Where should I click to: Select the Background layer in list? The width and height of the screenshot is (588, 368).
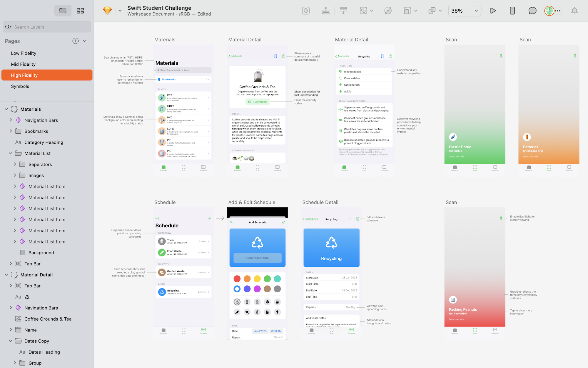tap(41, 253)
